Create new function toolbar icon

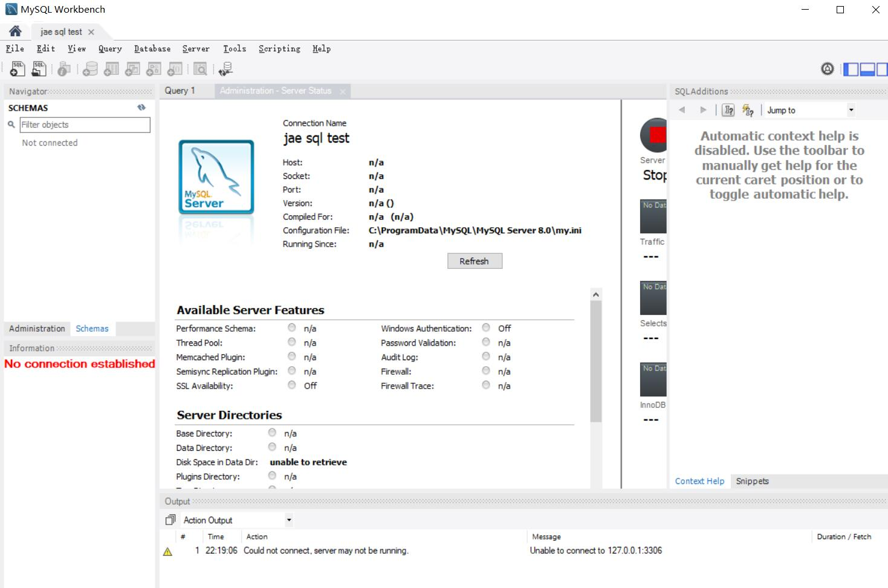tap(175, 69)
